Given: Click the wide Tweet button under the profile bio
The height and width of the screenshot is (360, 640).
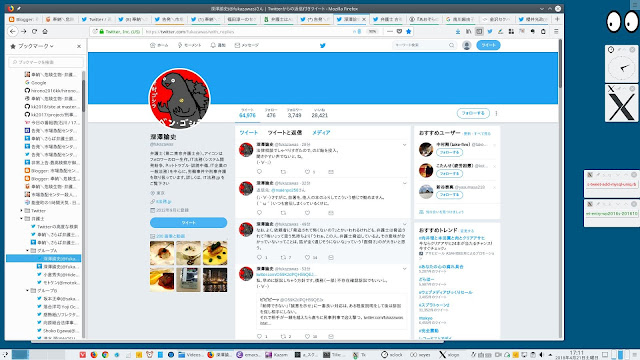Looking at the screenshot, I should coord(189,222).
